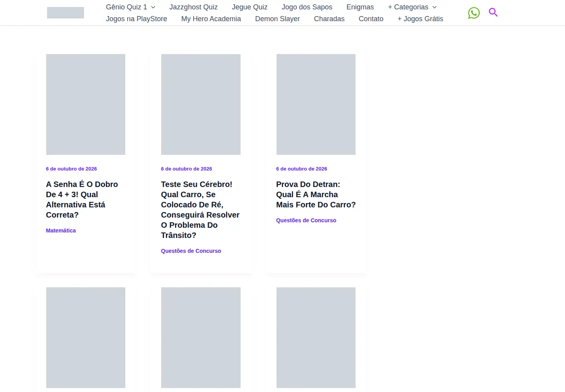565x392 pixels.
Task: Open the WhatsApp contact icon
Action: coord(474,13)
